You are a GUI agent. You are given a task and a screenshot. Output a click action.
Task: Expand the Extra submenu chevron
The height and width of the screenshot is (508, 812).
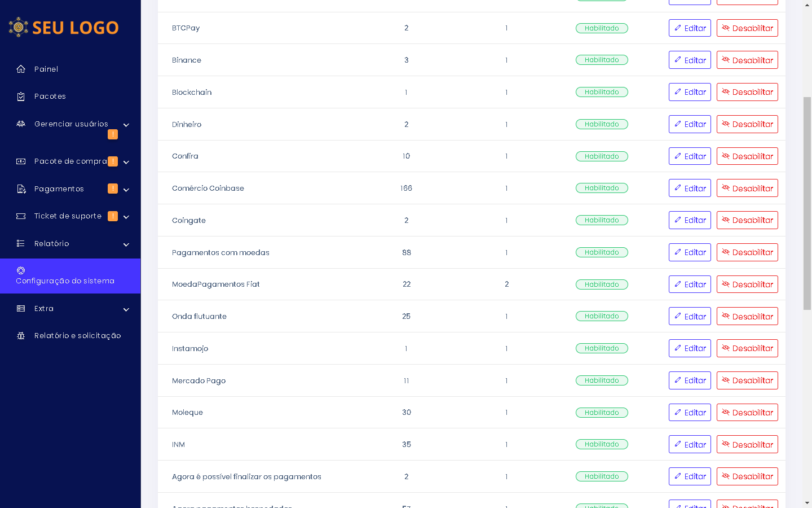tap(126, 309)
